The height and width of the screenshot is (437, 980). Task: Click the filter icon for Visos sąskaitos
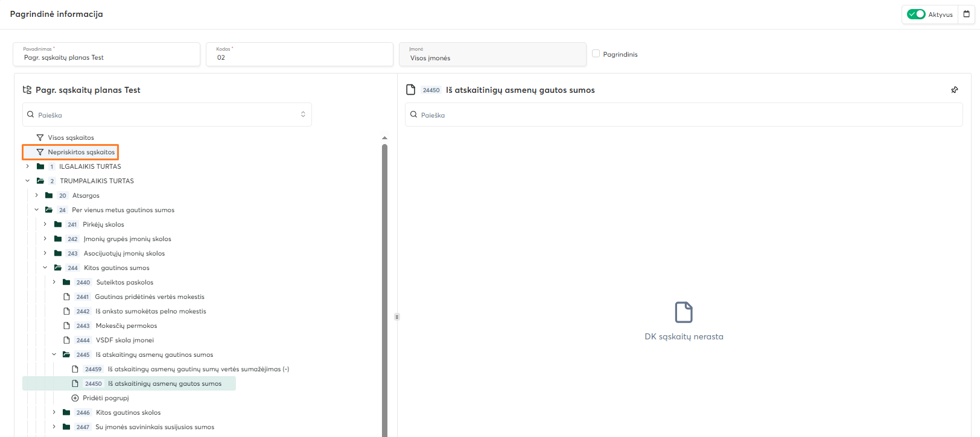click(x=40, y=137)
